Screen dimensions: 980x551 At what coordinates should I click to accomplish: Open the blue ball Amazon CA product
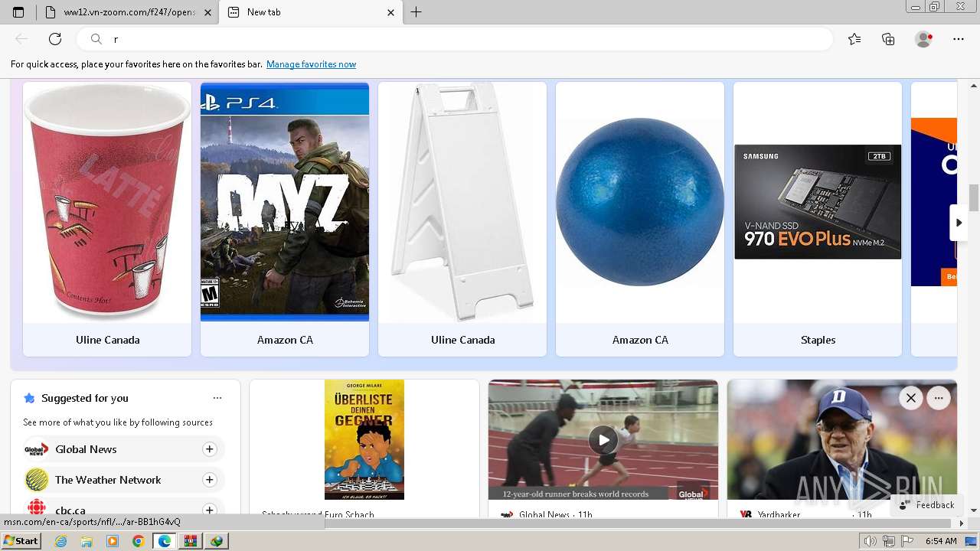tap(640, 219)
